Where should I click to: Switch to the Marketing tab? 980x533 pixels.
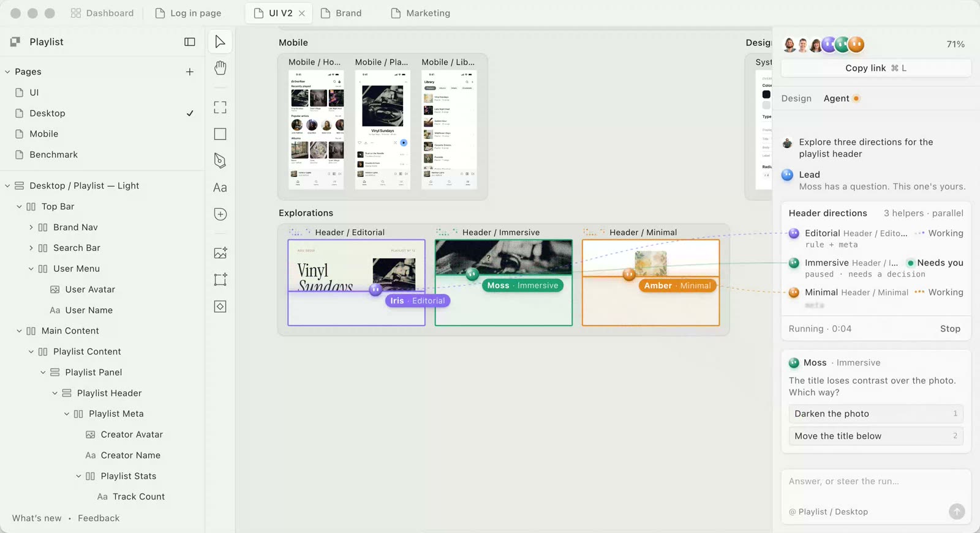pyautogui.click(x=421, y=13)
